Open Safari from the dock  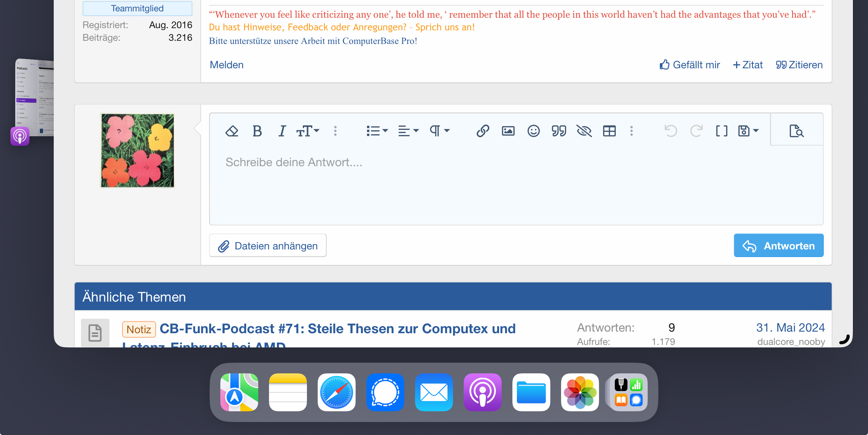336,392
